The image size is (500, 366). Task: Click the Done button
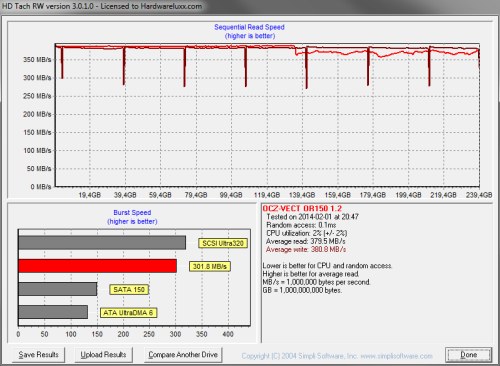coord(468,355)
